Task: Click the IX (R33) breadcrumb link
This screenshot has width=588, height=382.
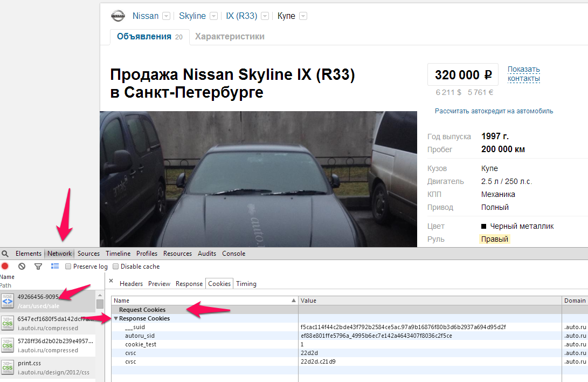Action: (241, 16)
